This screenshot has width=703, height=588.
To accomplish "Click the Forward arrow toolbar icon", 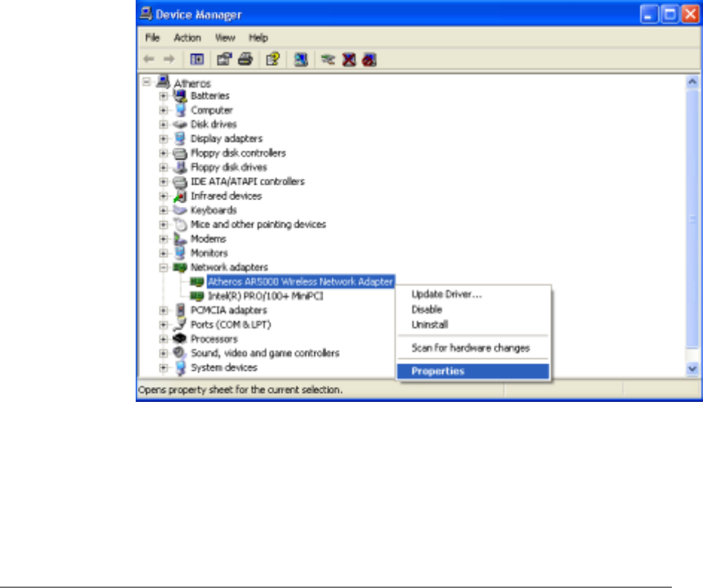I will pyautogui.click(x=169, y=59).
